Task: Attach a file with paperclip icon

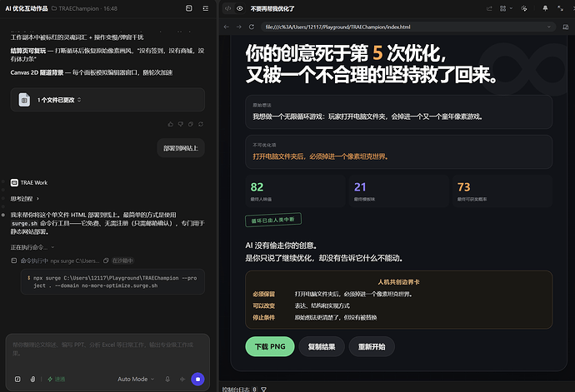Action: 32,380
